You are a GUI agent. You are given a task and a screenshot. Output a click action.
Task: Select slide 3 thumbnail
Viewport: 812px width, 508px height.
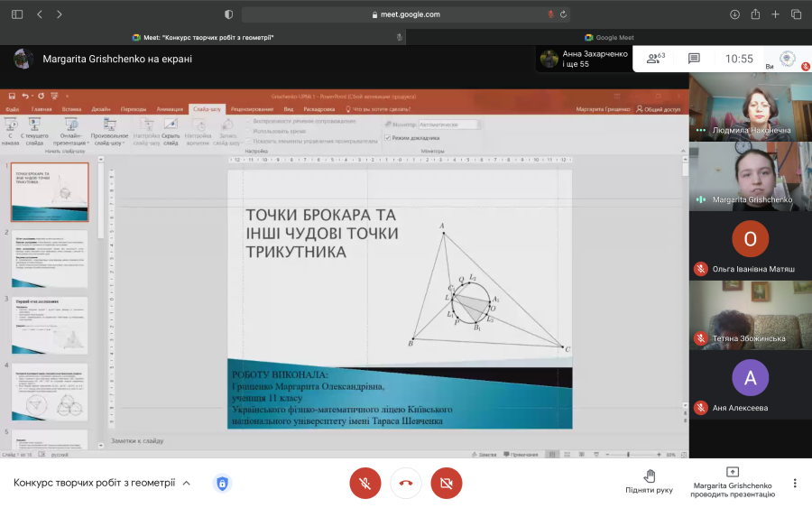(x=50, y=325)
